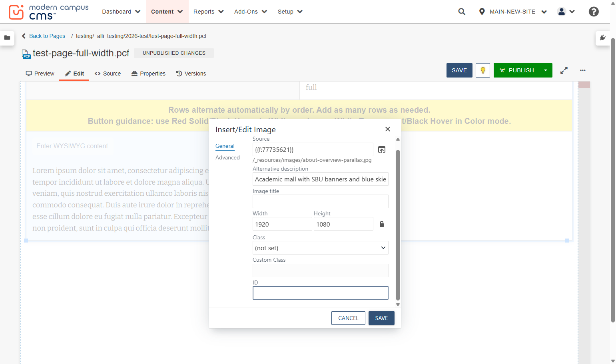Viewport: 616px width, 364px height.
Task: Click the Back to Pages link
Action: 47,36
